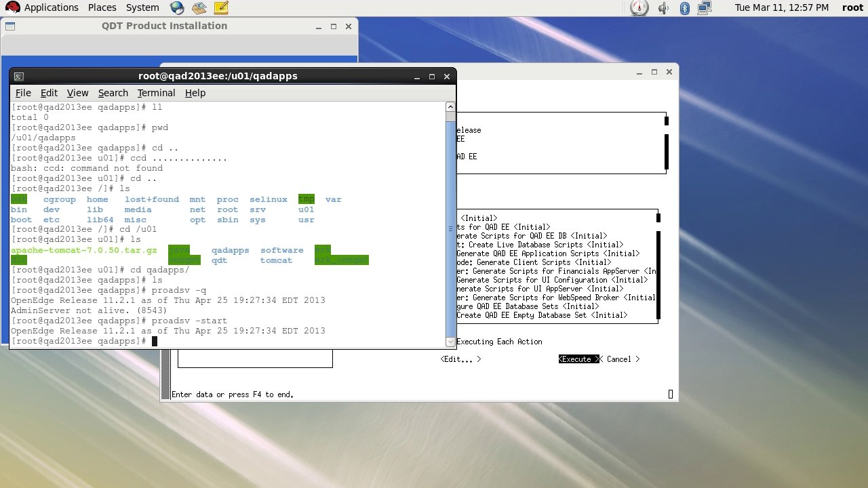The width and height of the screenshot is (868, 488).
Task: Close the QDT Product Installation window
Action: coord(348,26)
